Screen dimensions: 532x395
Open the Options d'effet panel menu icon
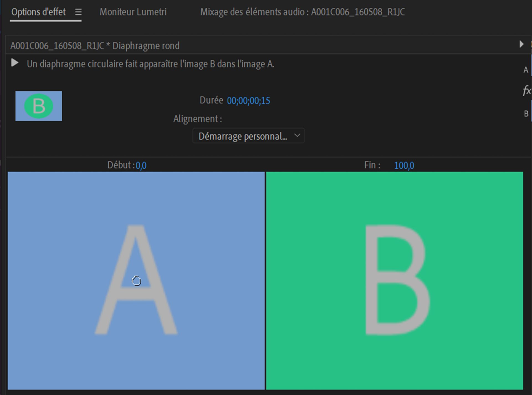pos(78,12)
